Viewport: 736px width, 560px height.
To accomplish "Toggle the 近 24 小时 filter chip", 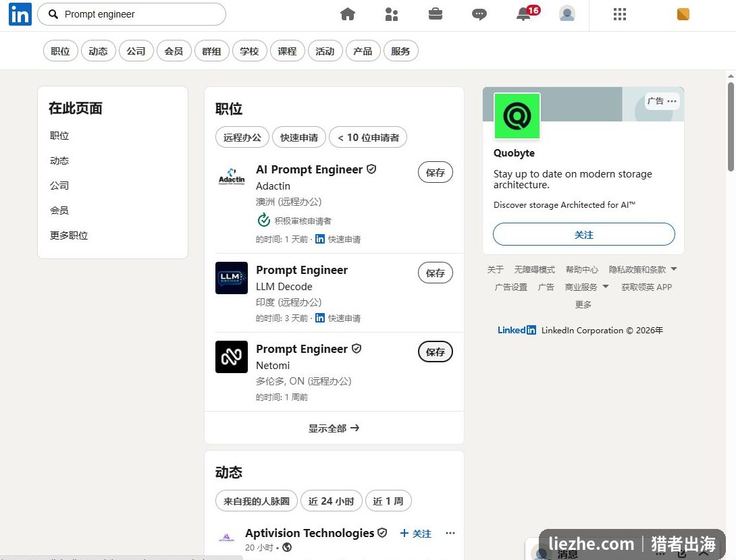I will click(332, 501).
